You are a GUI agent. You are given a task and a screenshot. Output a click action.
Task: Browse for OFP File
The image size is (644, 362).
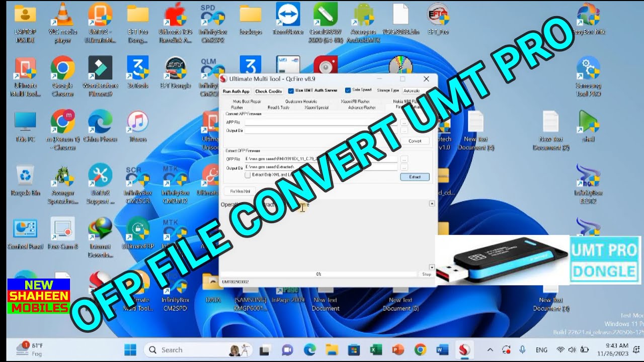click(x=404, y=159)
